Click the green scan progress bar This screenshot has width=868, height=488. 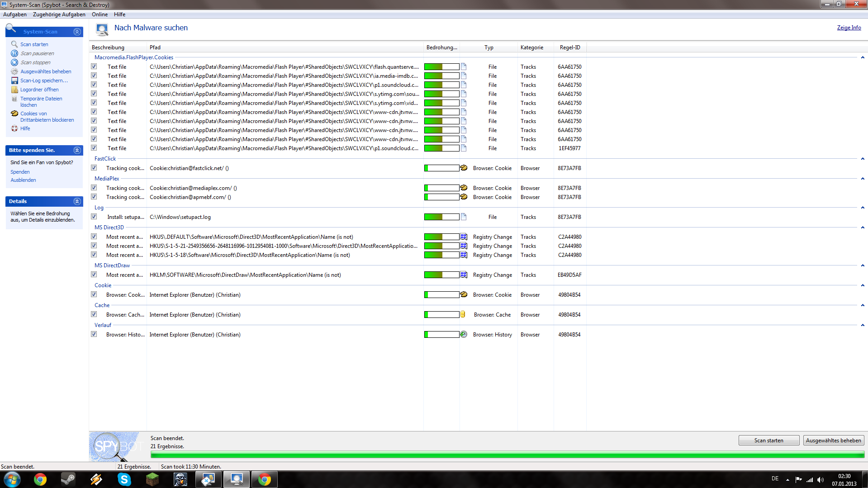click(x=507, y=455)
